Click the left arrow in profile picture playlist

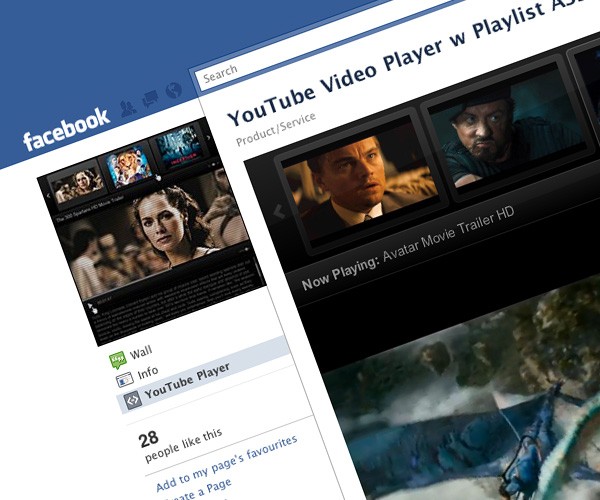pos(49,196)
